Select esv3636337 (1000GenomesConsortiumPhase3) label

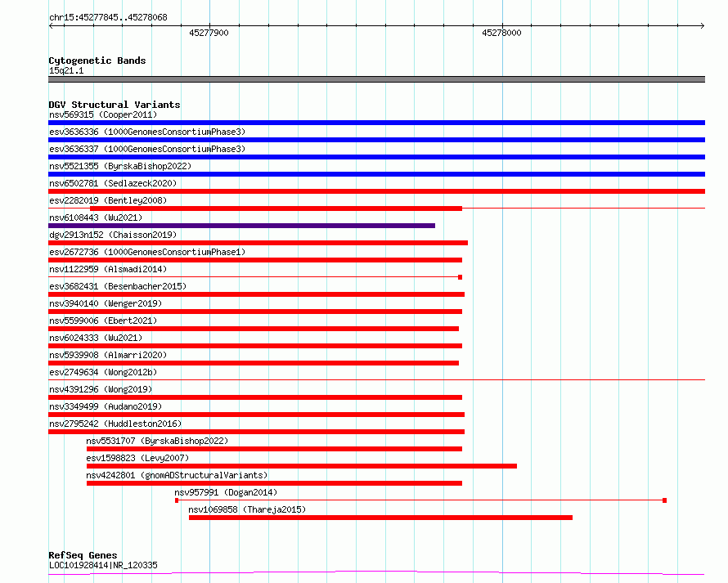click(x=147, y=149)
